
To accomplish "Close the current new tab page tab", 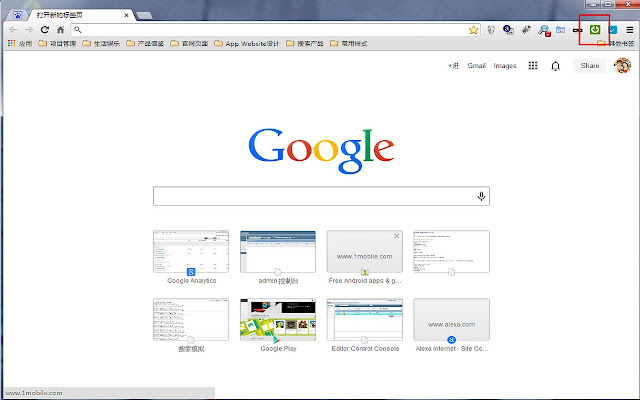I will 127,15.
